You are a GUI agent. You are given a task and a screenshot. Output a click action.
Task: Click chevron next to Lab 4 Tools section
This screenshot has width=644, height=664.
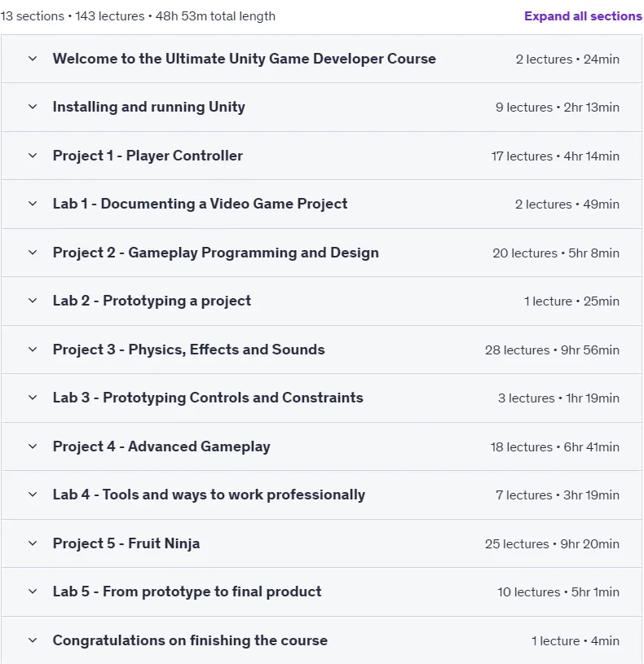(33, 495)
